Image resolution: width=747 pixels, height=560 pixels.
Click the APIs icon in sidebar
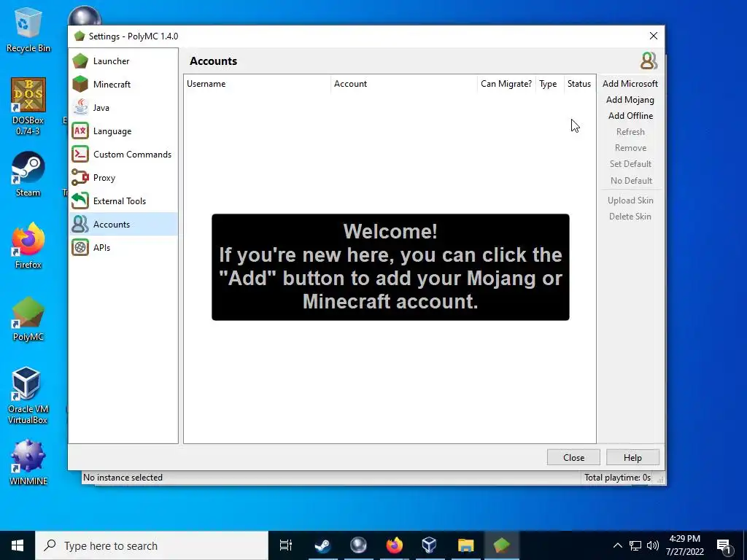80,248
